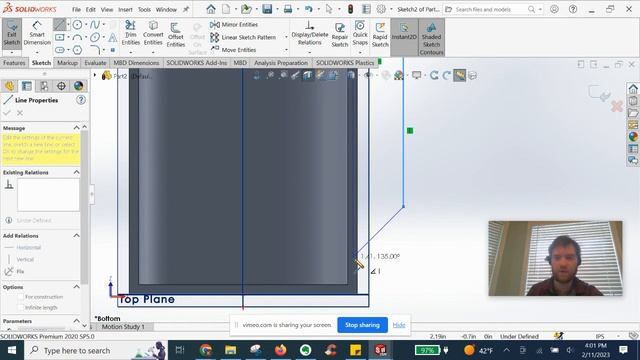Collapse the Message section
The image size is (640, 360).
tap(76, 128)
